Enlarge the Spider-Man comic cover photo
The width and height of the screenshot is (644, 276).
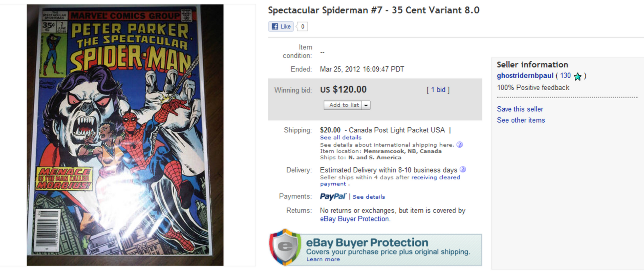point(125,135)
